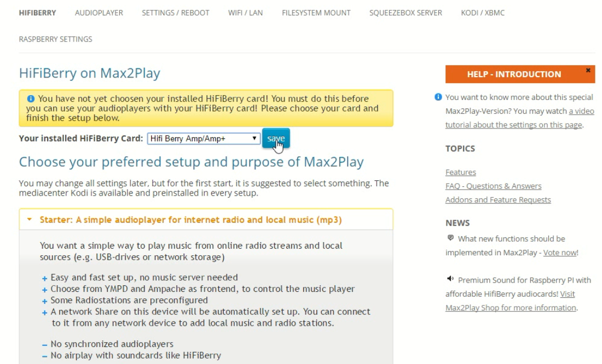Open RASPBERRY SETTINGS tab
Screen dimensions: 602x364
coord(55,39)
